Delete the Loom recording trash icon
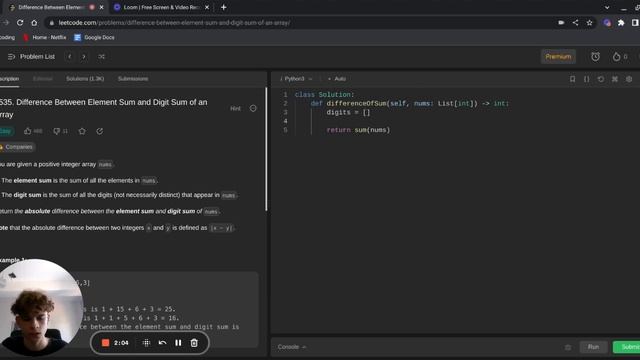 [x=194, y=343]
